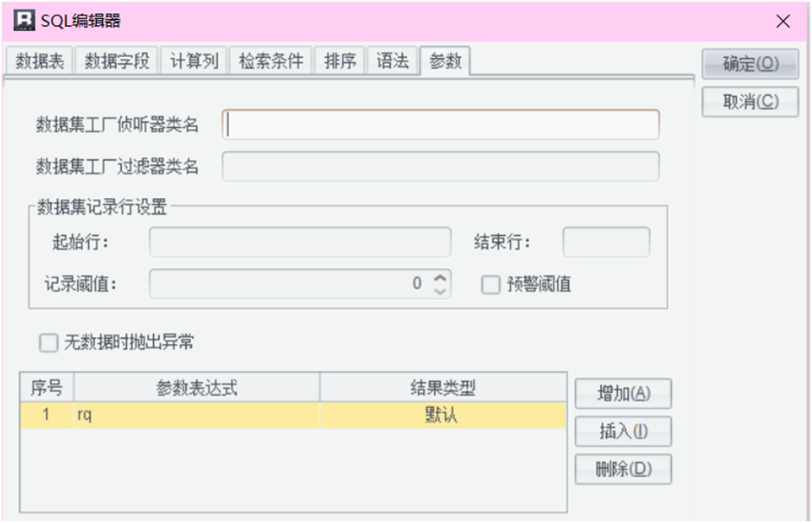The image size is (812, 523).
Task: Select the 计算列 tab
Action: pos(194,62)
